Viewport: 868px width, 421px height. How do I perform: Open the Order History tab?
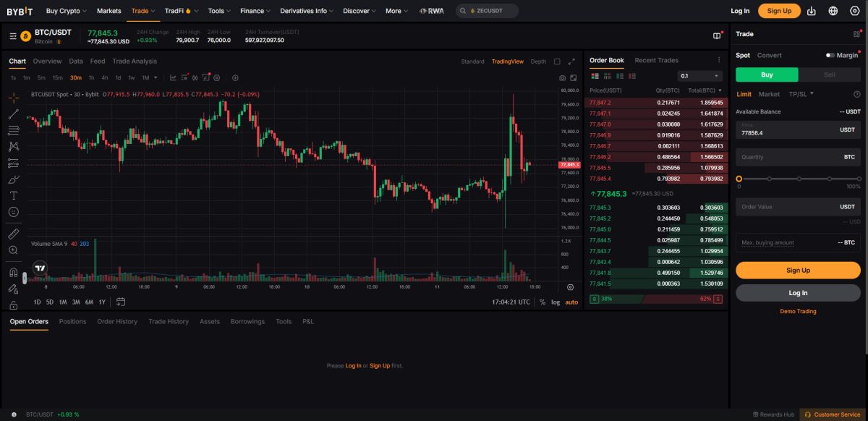point(117,321)
